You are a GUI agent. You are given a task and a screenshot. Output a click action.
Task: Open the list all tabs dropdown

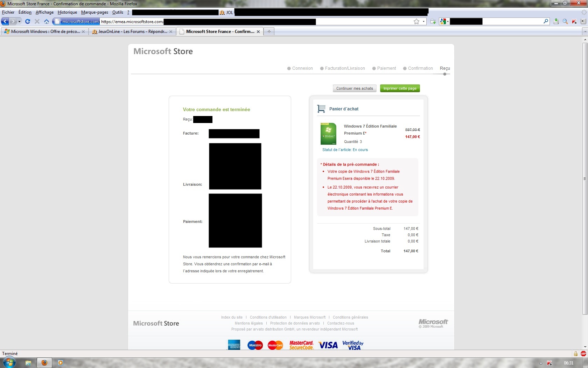[585, 32]
